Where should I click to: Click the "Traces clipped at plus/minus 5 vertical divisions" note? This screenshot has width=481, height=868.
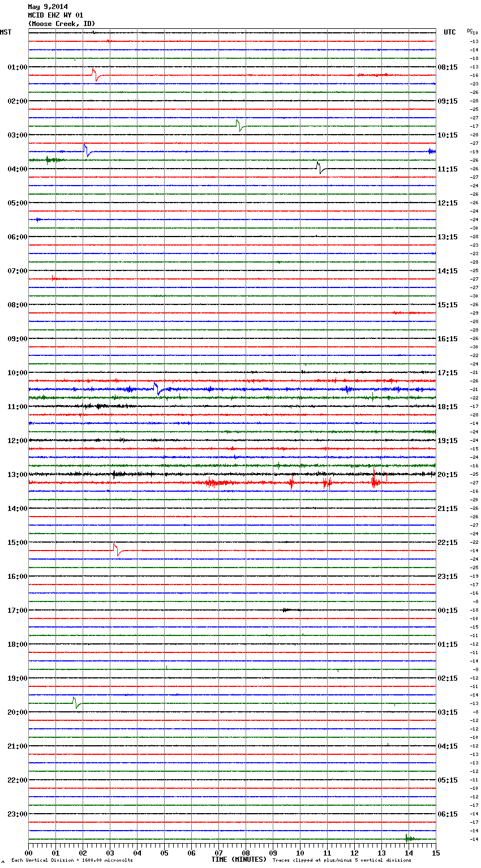coord(342,860)
